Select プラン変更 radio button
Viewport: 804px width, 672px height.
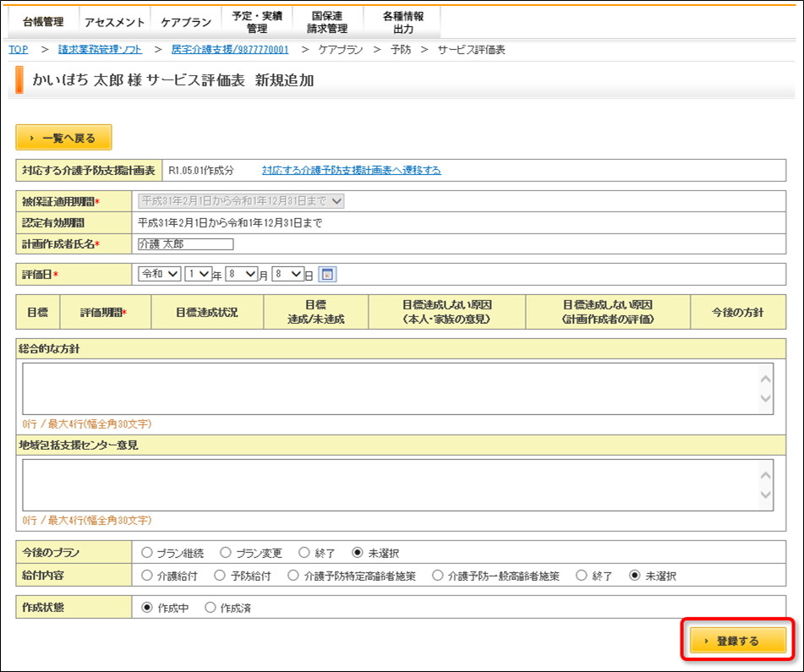tap(226, 553)
